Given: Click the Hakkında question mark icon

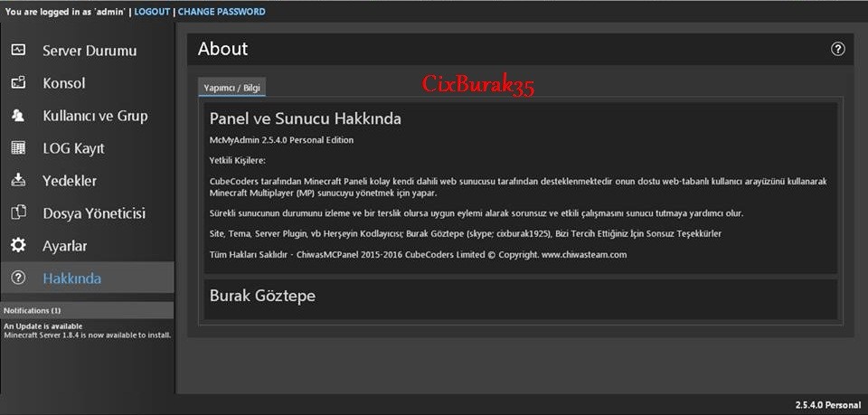Looking at the screenshot, I should [x=18, y=278].
